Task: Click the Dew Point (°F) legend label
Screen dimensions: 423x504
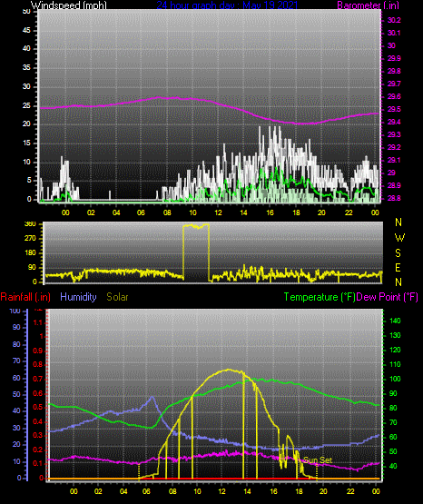Action: point(387,297)
